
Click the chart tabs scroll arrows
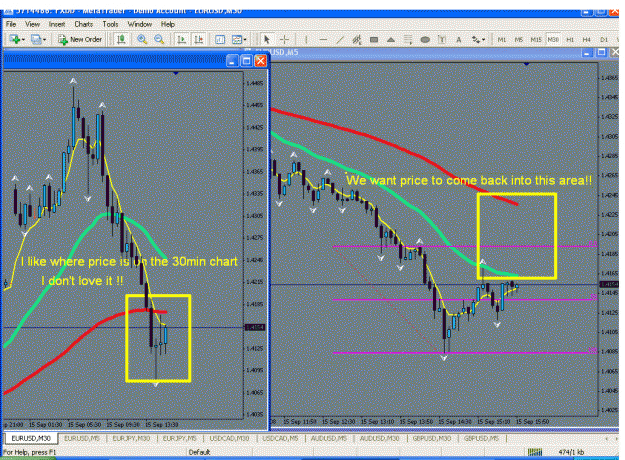click(x=610, y=438)
